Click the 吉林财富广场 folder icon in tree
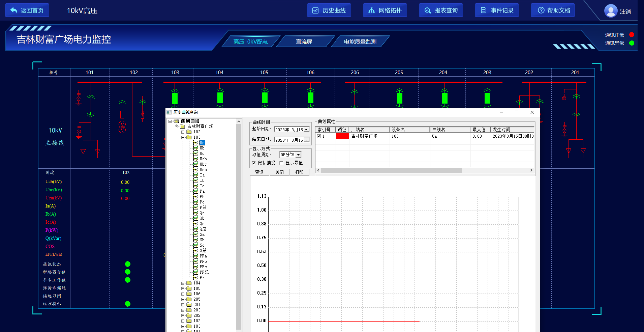The image size is (644, 332). pyautogui.click(x=183, y=127)
